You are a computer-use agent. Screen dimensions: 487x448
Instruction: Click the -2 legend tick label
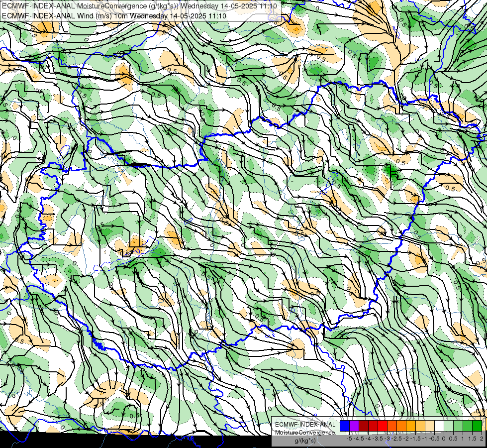point(406,439)
